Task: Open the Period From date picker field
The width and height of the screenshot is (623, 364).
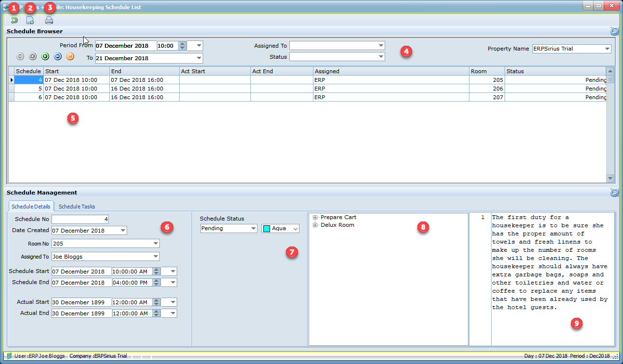Action: click(126, 46)
